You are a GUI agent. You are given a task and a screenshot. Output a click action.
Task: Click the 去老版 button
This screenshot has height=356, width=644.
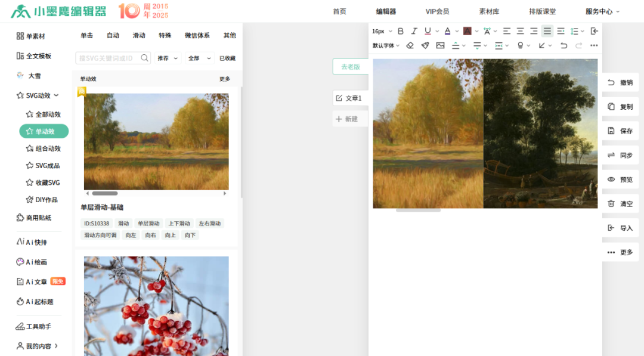[351, 67]
